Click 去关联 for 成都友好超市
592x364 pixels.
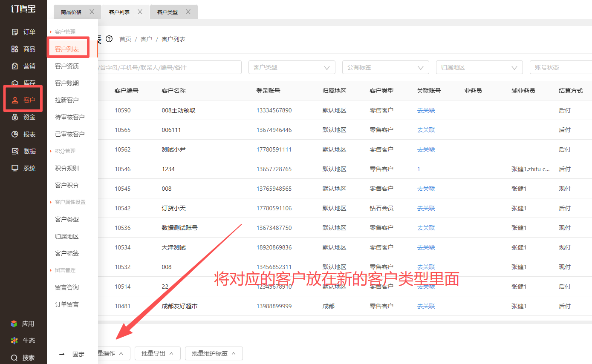click(x=426, y=306)
